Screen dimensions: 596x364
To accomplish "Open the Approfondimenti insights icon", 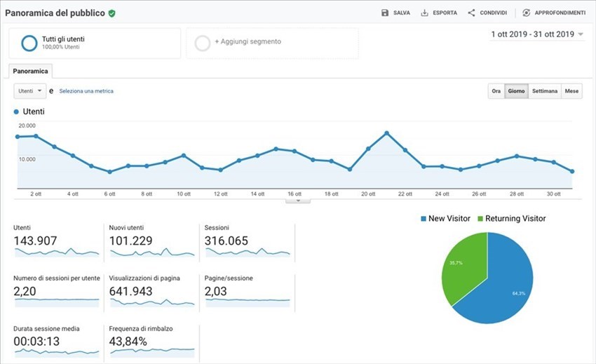I will click(x=526, y=13).
